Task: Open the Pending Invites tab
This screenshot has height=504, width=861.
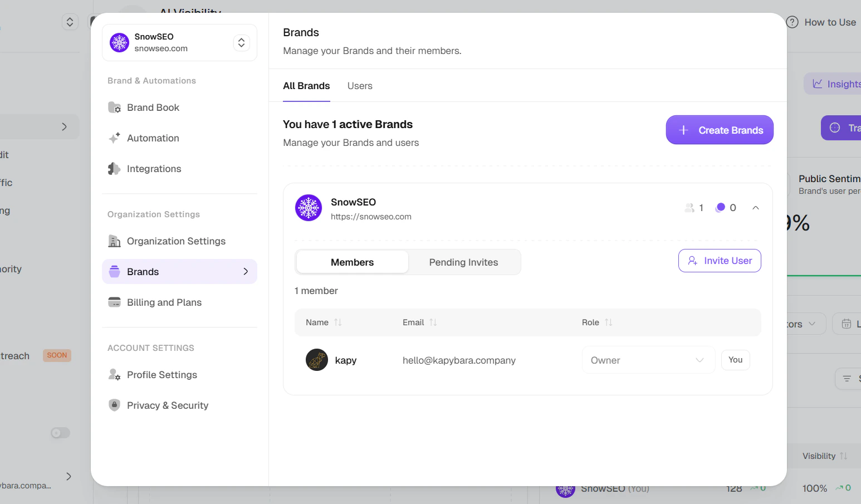Action: [463, 262]
